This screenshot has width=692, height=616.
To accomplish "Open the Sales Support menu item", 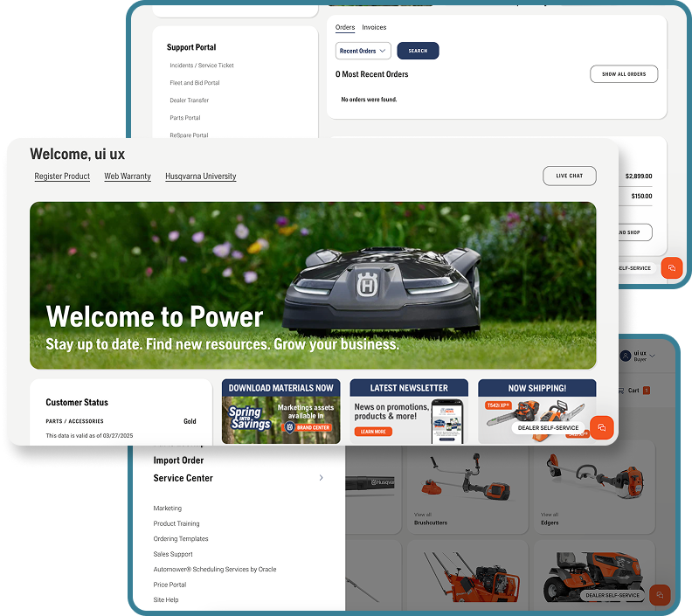I will (x=173, y=554).
